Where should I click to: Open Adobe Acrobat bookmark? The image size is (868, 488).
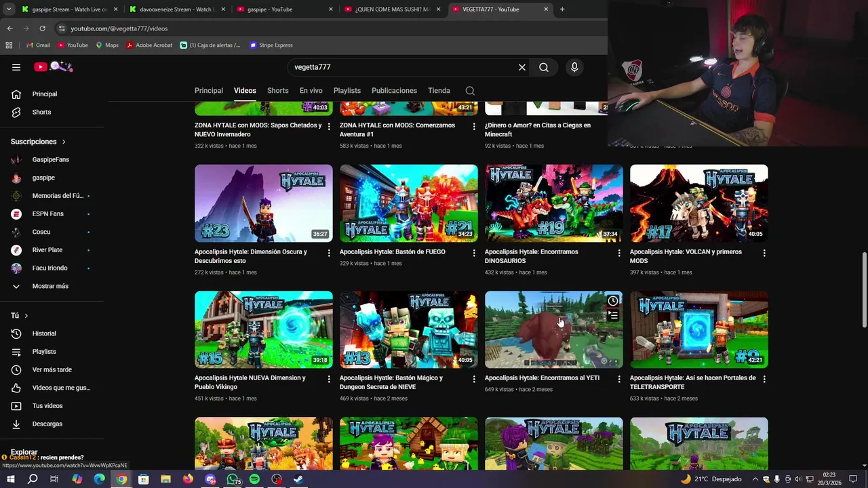click(x=149, y=45)
